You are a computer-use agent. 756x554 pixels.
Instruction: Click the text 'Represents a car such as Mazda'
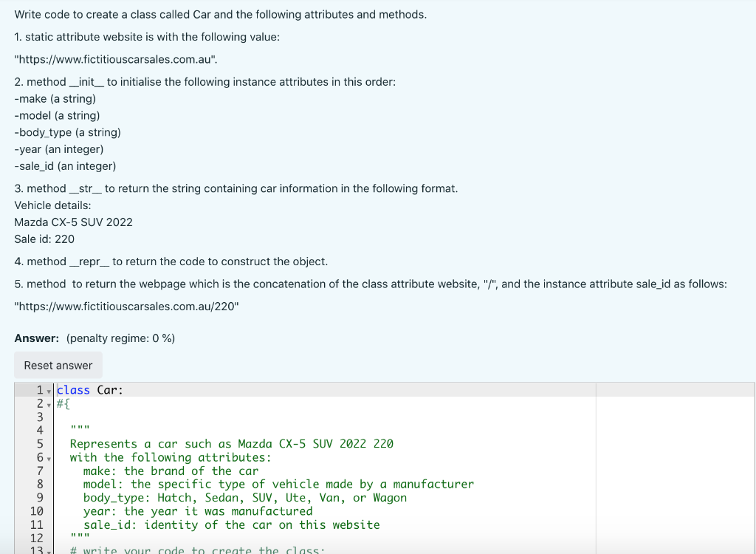(171, 444)
